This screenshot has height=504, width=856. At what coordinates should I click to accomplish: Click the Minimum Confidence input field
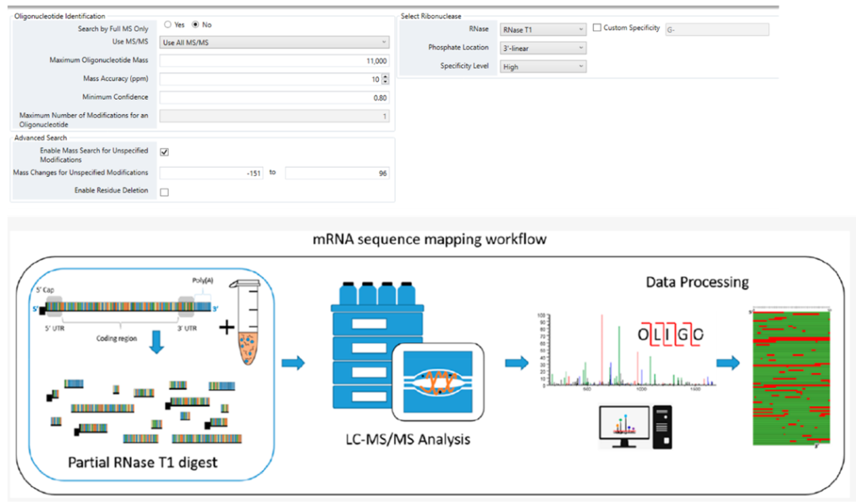pos(274,97)
